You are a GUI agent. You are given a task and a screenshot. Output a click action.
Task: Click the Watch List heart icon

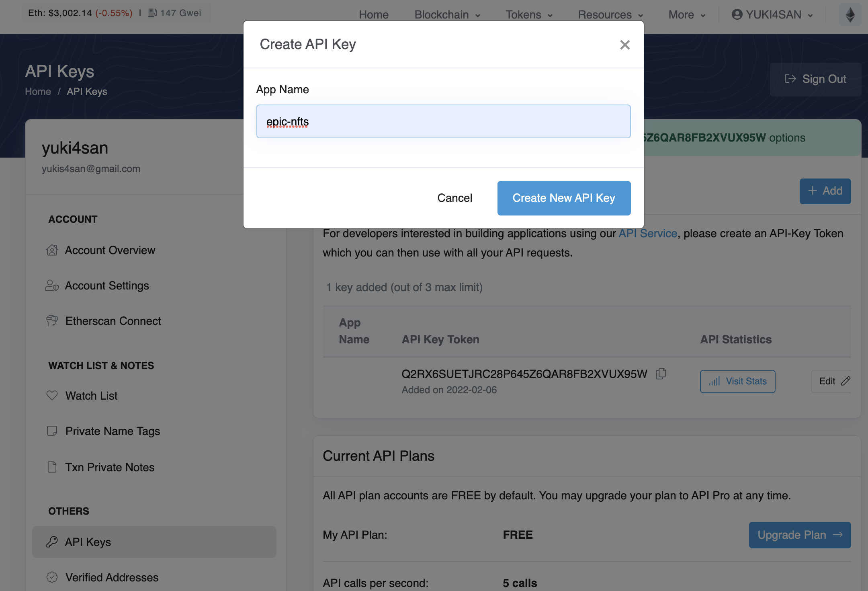coord(52,396)
